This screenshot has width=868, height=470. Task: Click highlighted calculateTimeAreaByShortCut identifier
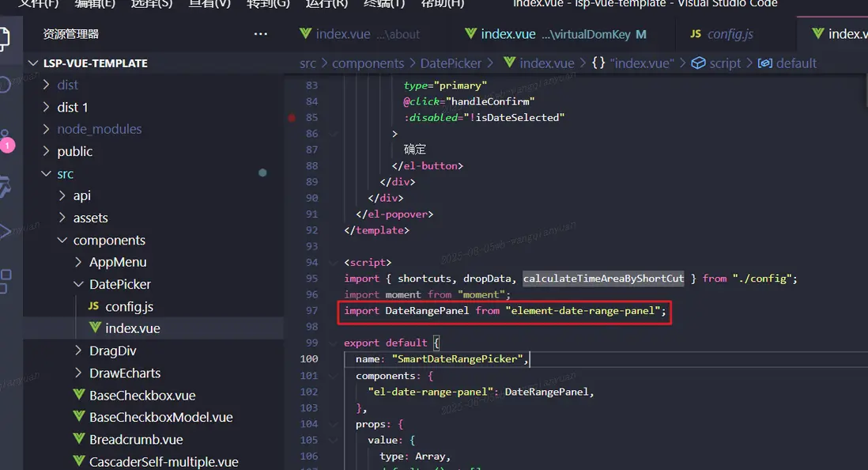tap(603, 279)
